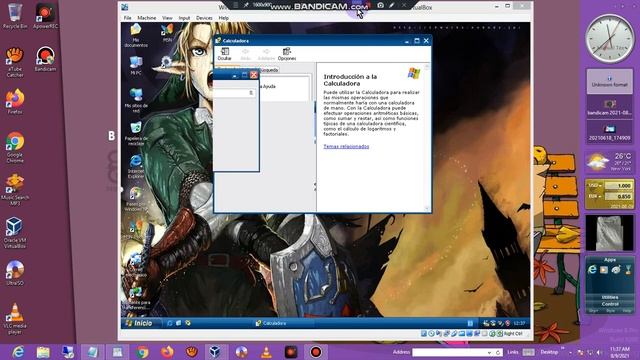Screen dimensions: 640x360
Task: Open the VirtualBox Input menu
Action: tap(184, 18)
